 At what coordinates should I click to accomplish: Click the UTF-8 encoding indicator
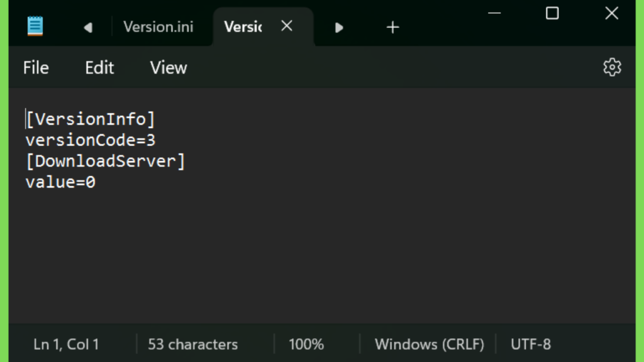pyautogui.click(x=531, y=344)
